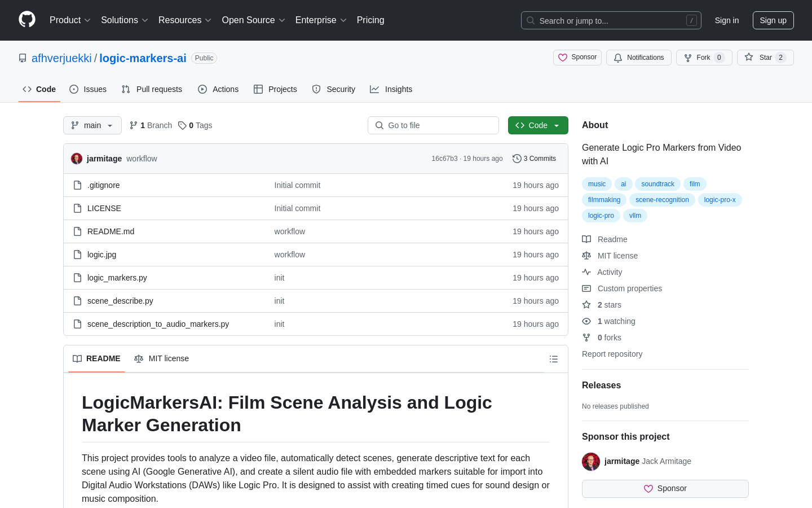
Task: Switch to the Issues tab
Action: [x=88, y=89]
